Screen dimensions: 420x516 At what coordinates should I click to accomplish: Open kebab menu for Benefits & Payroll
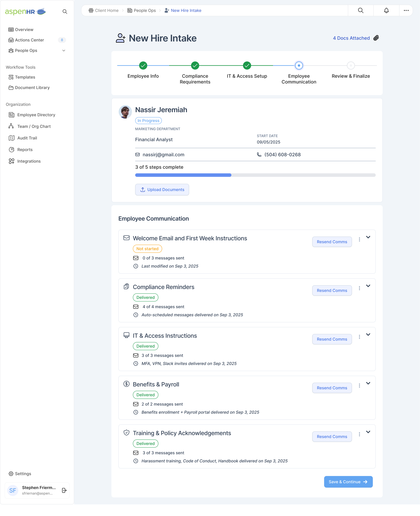point(359,385)
